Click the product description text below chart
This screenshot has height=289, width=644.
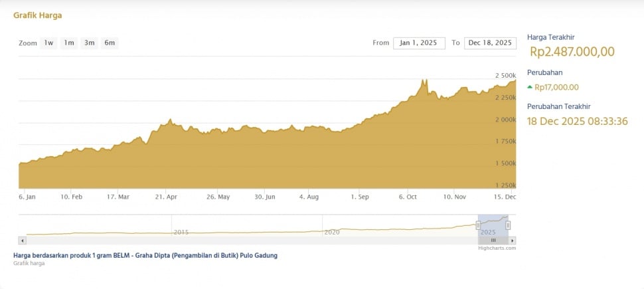click(145, 256)
